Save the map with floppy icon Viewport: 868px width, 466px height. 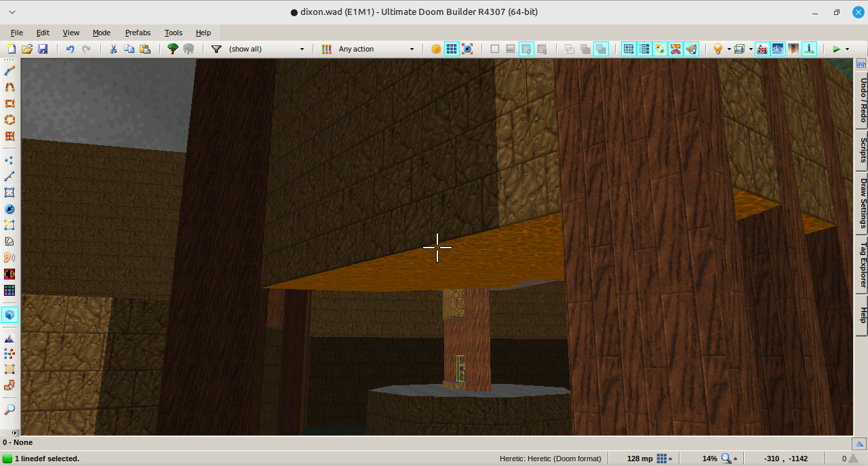pos(43,49)
